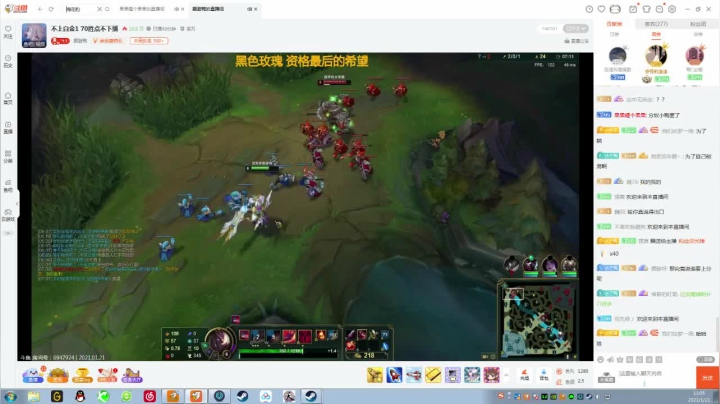The width and height of the screenshot is (720, 404).
Task: Go back with the left arrow button
Action: pos(40,9)
